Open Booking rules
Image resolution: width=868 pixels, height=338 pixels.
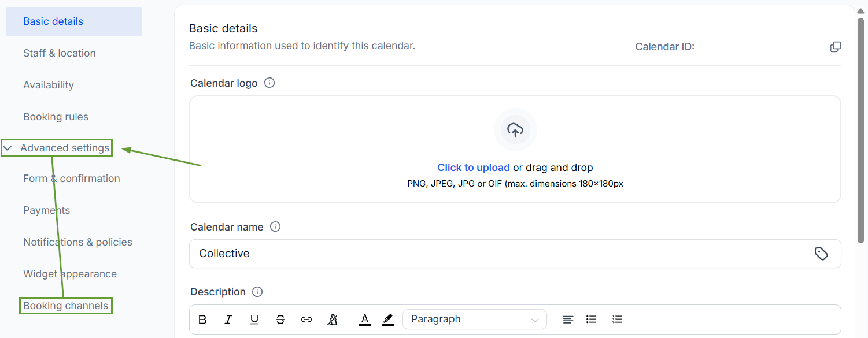[x=56, y=117]
